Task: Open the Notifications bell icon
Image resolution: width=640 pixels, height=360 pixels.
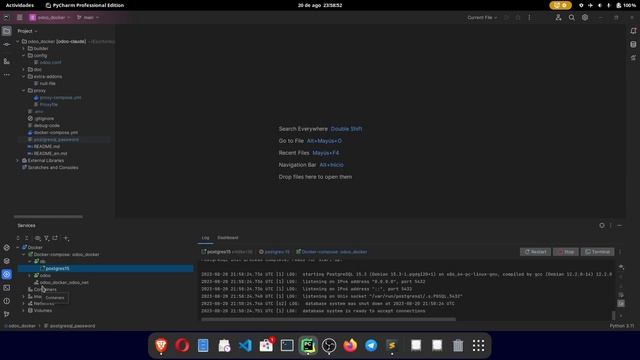Action: click(x=633, y=31)
